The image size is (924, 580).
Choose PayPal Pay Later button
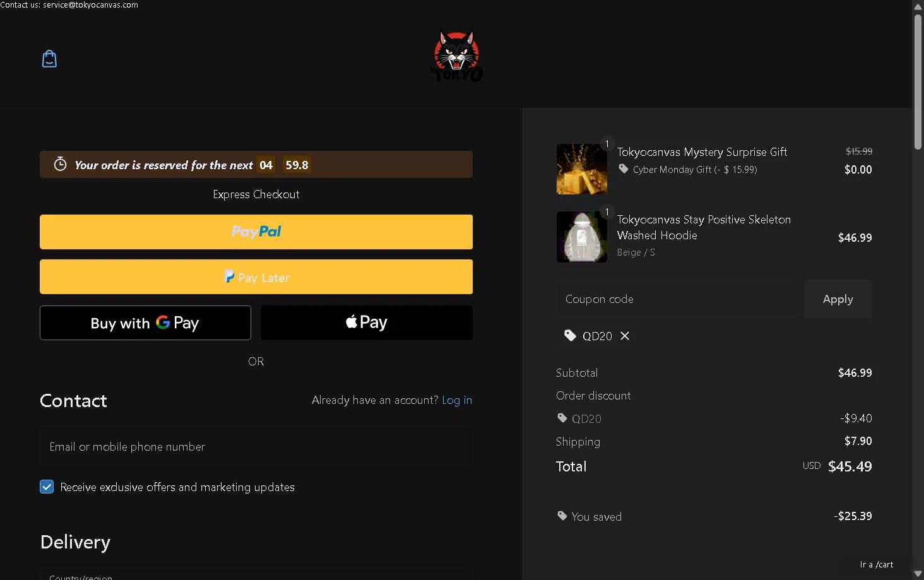point(256,276)
